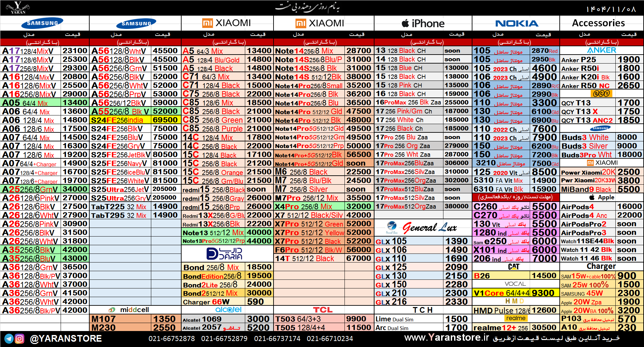This screenshot has height=347, width=644.
Task: Click the Anker logo in Accessories
Action: click(601, 50)
